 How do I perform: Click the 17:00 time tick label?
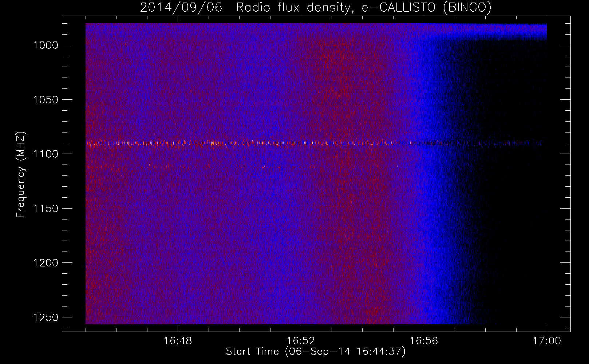547,341
